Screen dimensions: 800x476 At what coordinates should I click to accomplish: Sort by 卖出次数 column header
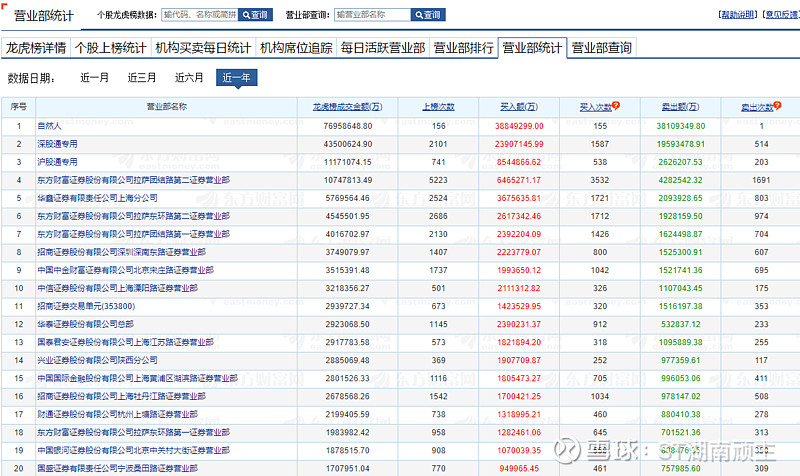757,107
